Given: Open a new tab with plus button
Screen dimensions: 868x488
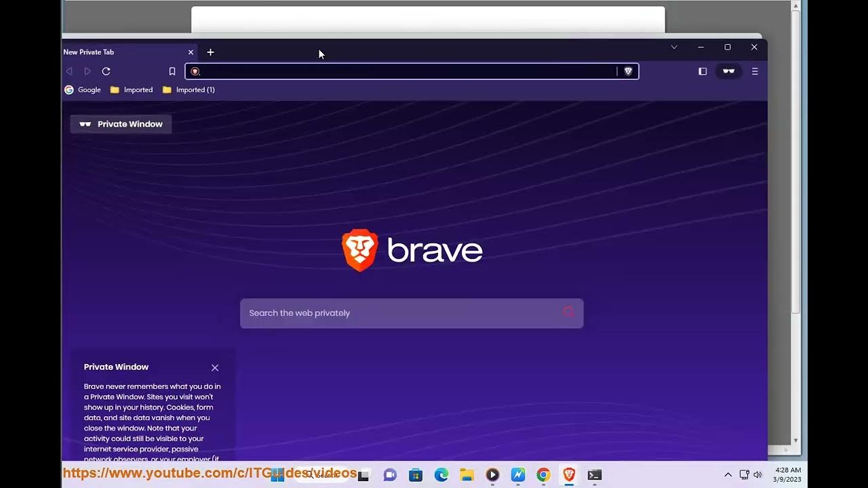Looking at the screenshot, I should 210,52.
